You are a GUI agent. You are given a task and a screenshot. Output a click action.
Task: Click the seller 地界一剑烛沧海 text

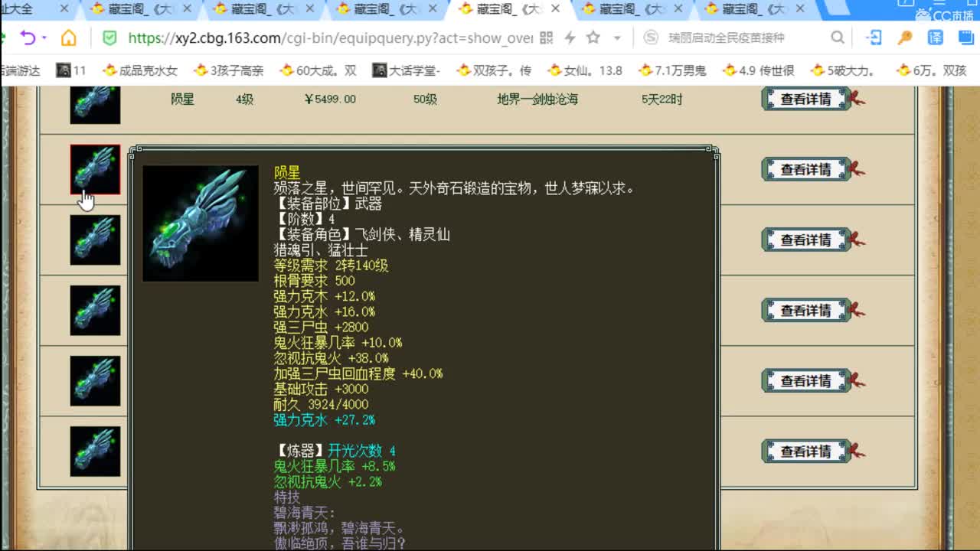(537, 99)
